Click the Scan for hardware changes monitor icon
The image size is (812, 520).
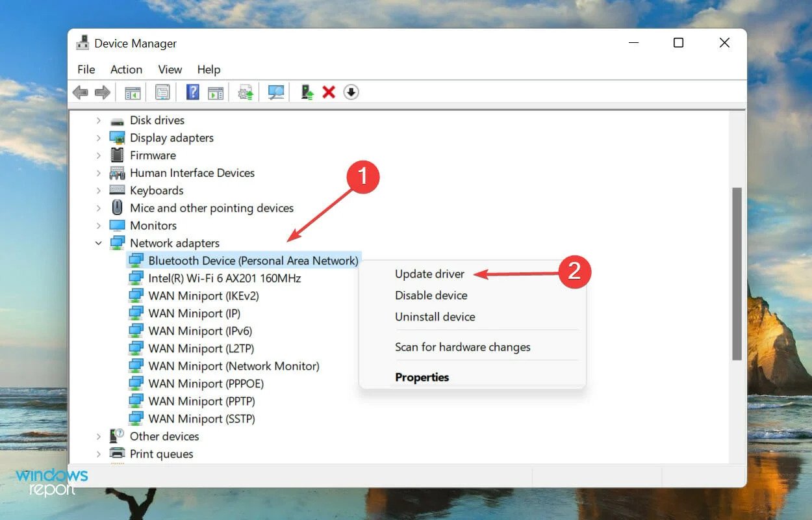click(277, 92)
